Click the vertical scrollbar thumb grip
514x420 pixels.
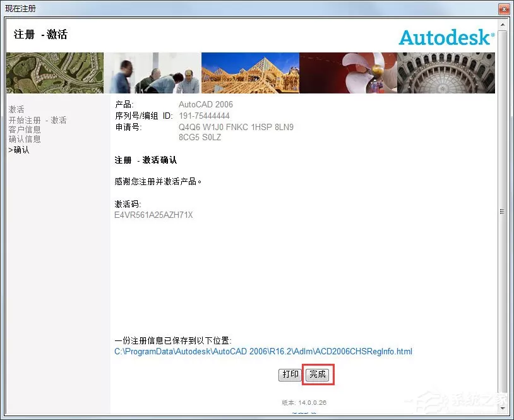[x=502, y=212]
